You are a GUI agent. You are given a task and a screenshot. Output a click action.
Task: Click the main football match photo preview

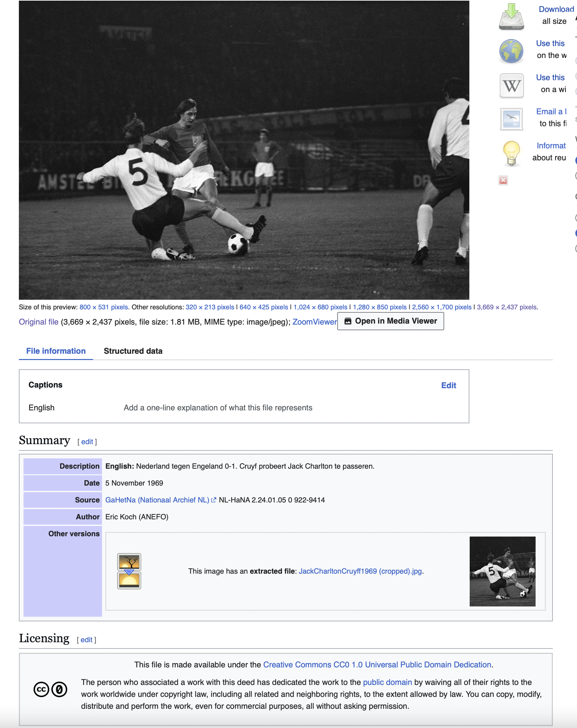click(244, 150)
